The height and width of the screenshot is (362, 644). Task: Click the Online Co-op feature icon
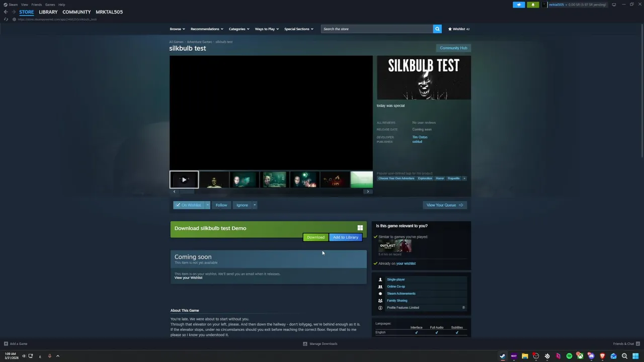coord(380,287)
